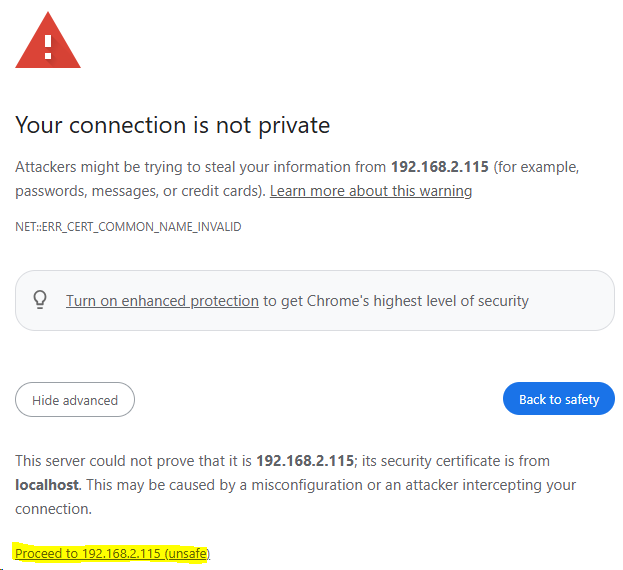Image resolution: width=623 pixels, height=570 pixels.
Task: Proceed to 192.168.2.115 (unsafe) via the link
Action: [112, 553]
